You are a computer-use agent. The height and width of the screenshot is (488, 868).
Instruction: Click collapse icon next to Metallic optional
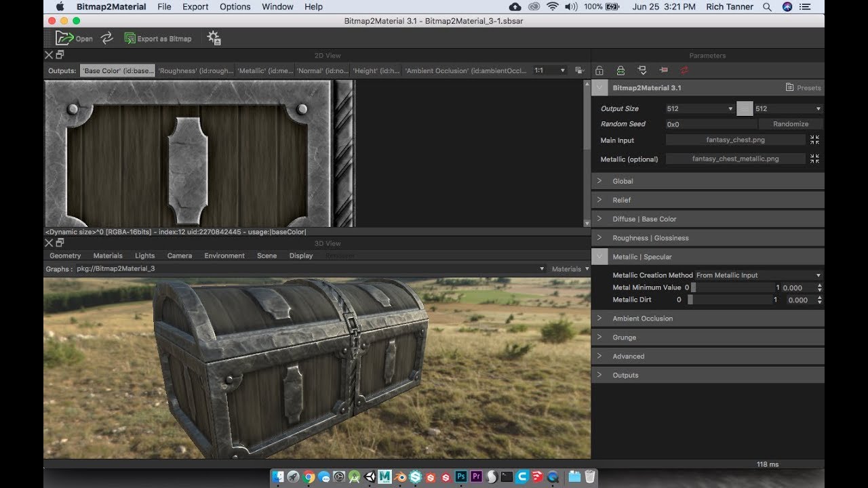coord(814,159)
